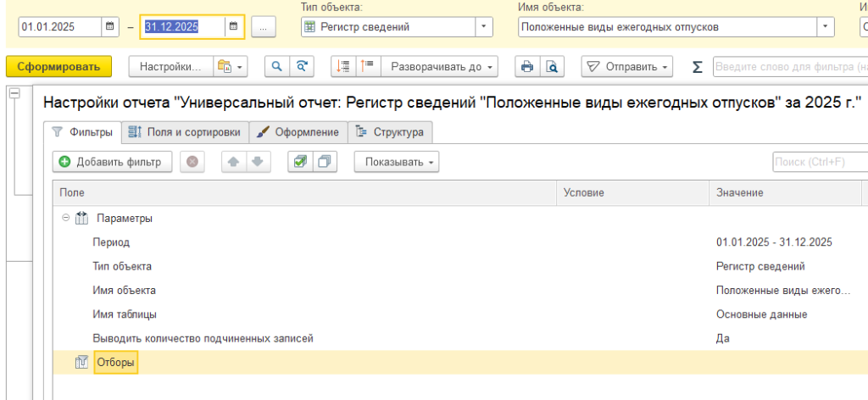Click the collapse all groups icon
Viewport: 868px width, 400px height.
point(344,66)
